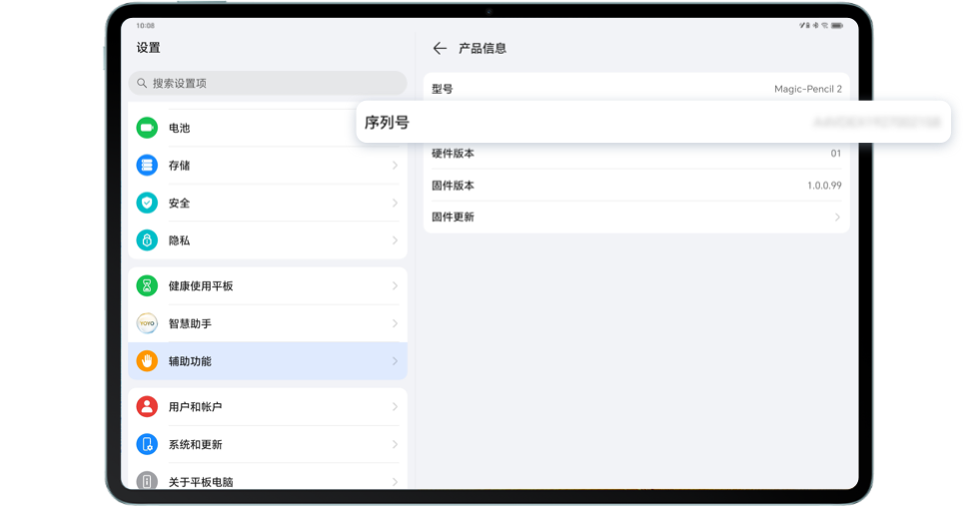Expand the 安全 row chevron

[395, 203]
